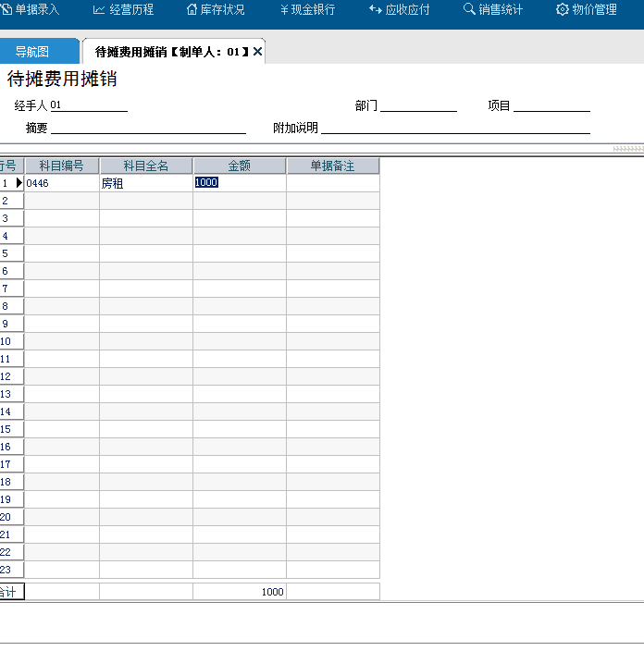Open the 库存状况 menu with house icon
The height and width of the screenshot is (651, 644).
(216, 10)
